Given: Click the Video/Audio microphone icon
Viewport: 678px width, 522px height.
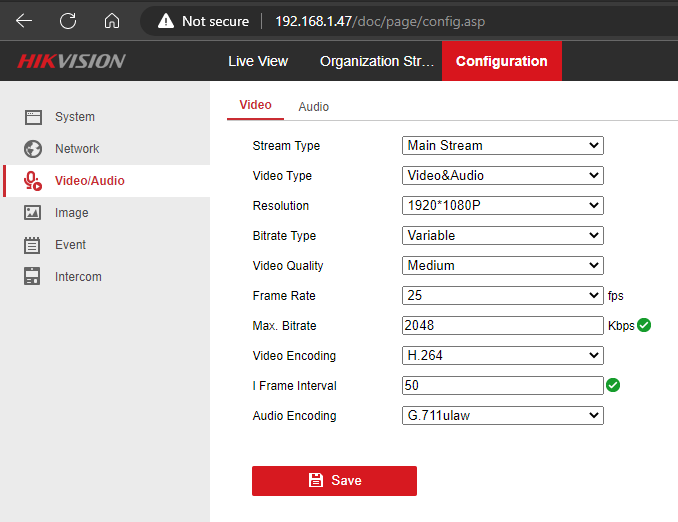Looking at the screenshot, I should 33,181.
